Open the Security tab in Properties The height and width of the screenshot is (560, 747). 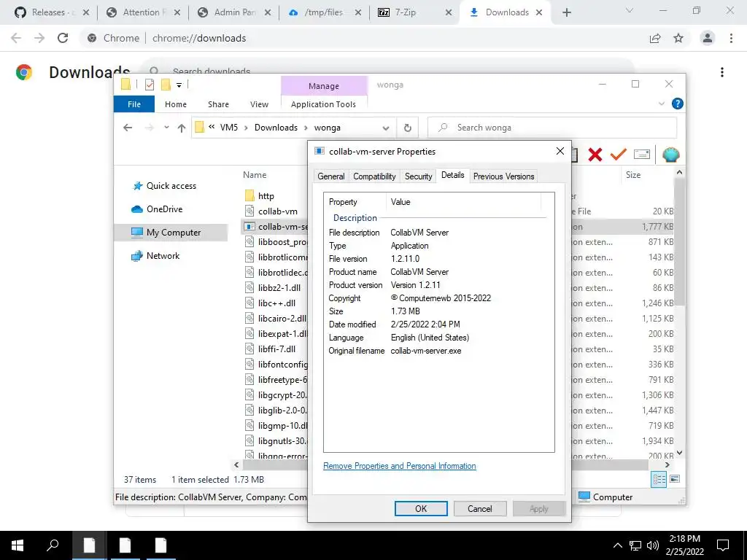tap(418, 176)
